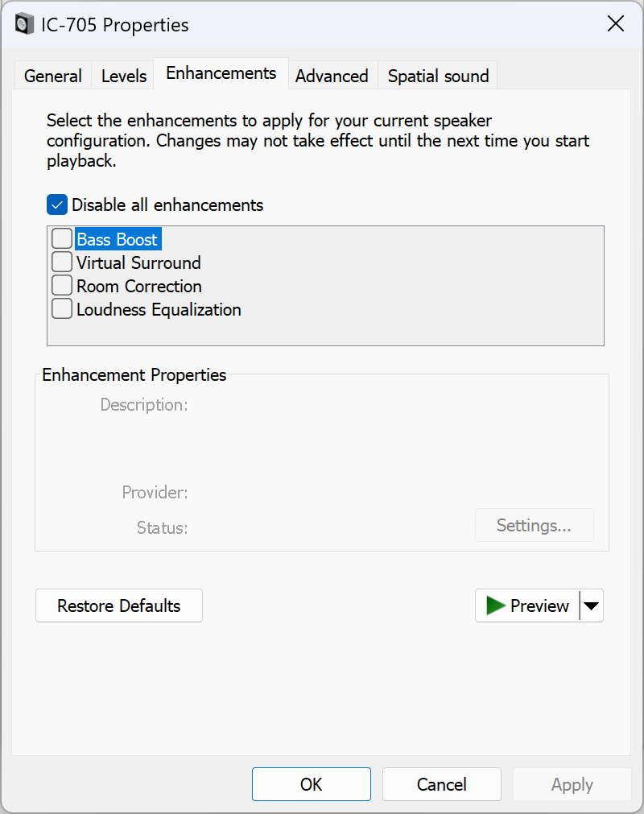This screenshot has height=814, width=644.
Task: Select the Loudness Equalization list item text
Action: tap(159, 309)
